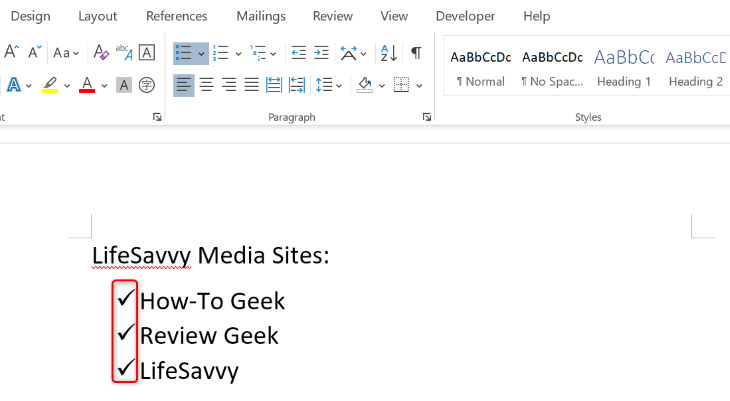Screen dimensions: 730x401
Task: Apply a character border with the boxed A icon
Action: pos(147,52)
